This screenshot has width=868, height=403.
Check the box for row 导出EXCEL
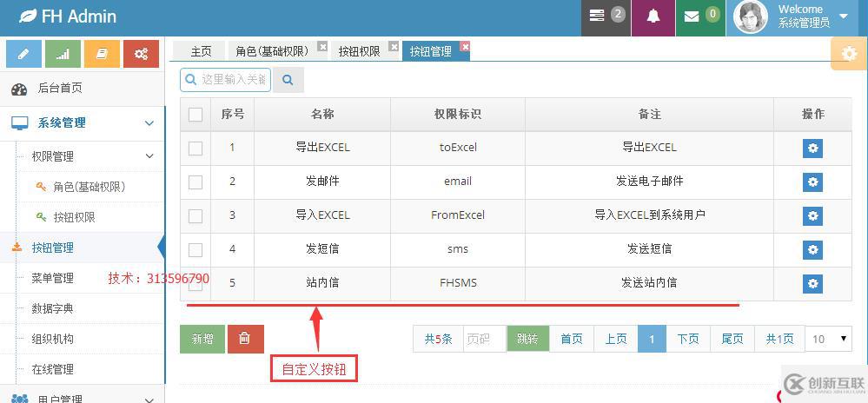[x=195, y=149]
